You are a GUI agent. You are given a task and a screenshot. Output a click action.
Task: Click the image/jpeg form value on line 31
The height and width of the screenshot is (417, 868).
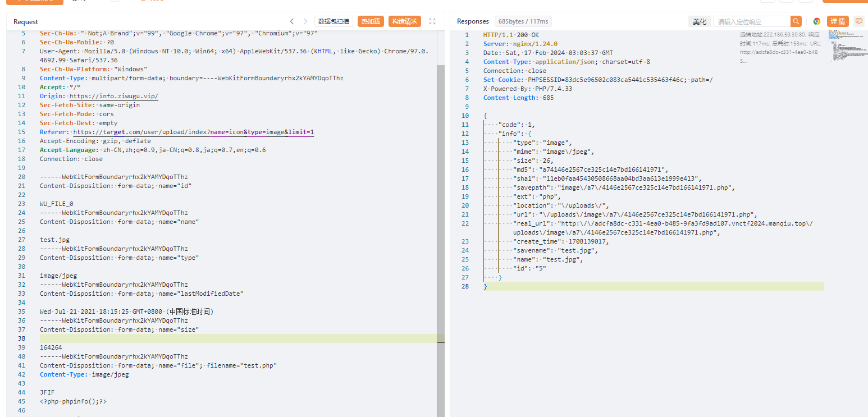[58, 276]
